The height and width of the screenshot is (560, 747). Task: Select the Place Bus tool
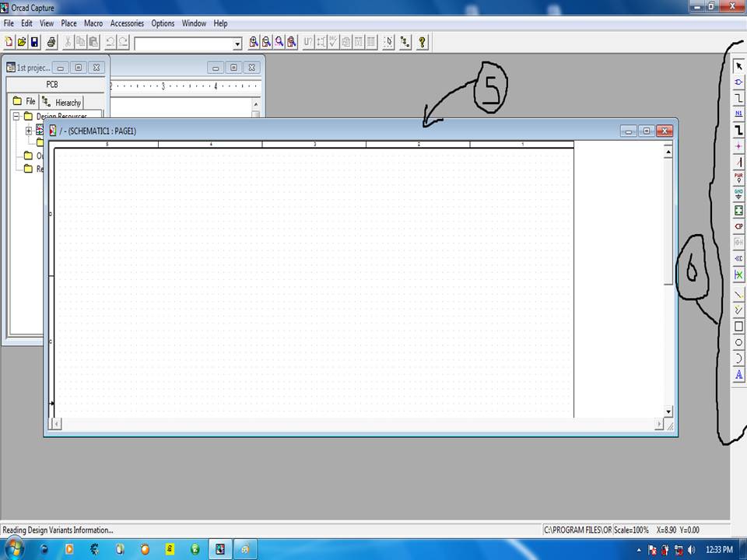coord(738,130)
